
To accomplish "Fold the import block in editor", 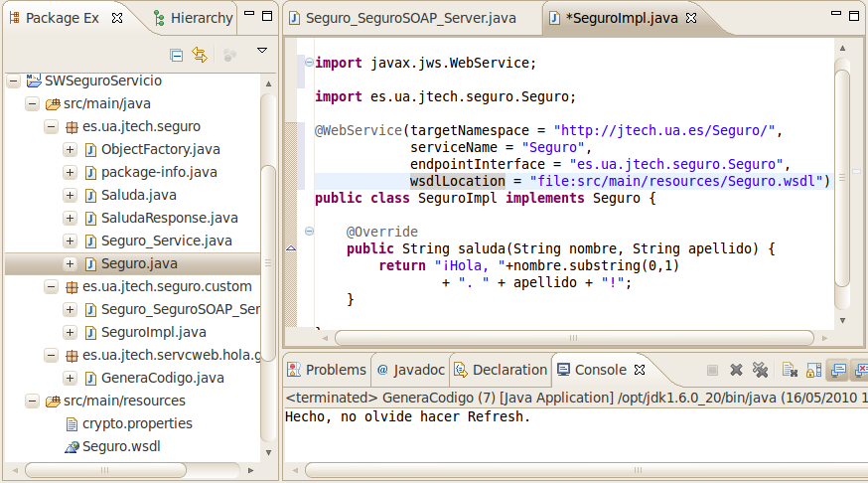I will pos(310,62).
